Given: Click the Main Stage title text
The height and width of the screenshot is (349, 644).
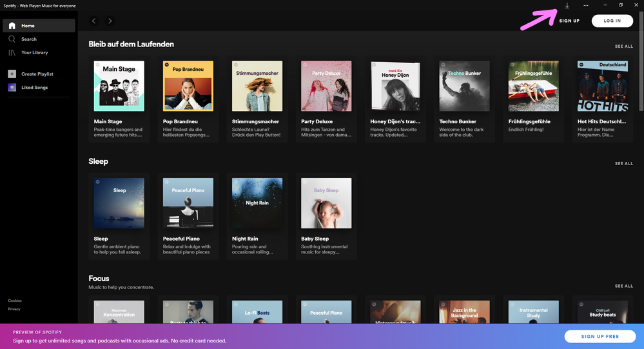Looking at the screenshot, I should (108, 122).
